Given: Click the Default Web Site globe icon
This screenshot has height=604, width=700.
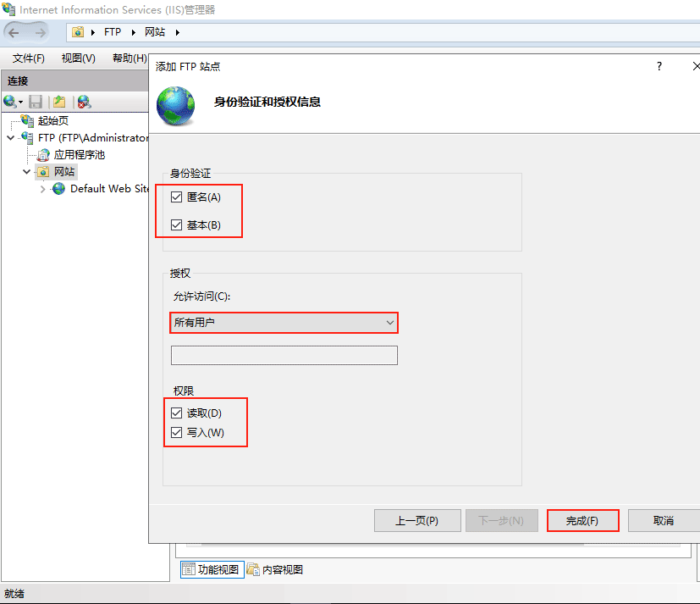Looking at the screenshot, I should tap(58, 189).
